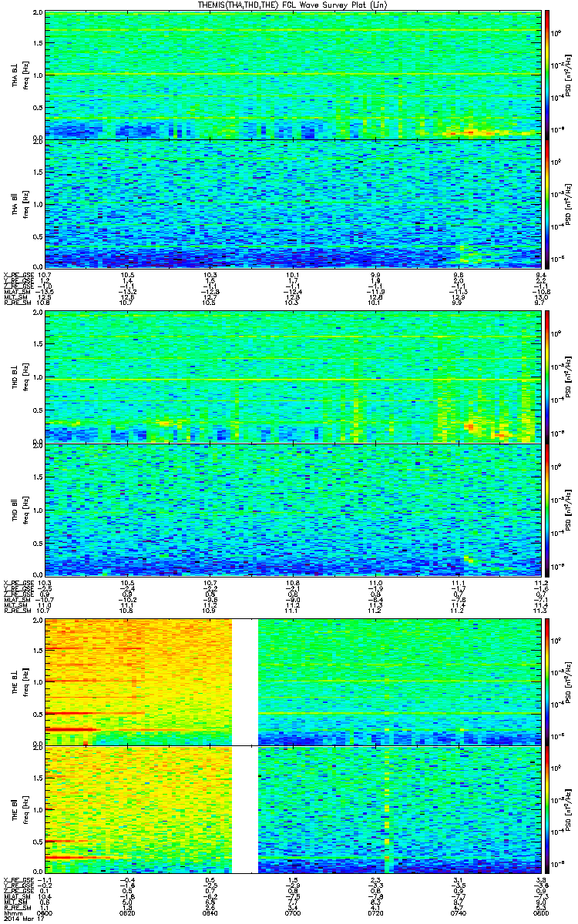Select the THA B-perpendicular spectrogram panel
The height and width of the screenshot is (924, 578).
click(294, 75)
